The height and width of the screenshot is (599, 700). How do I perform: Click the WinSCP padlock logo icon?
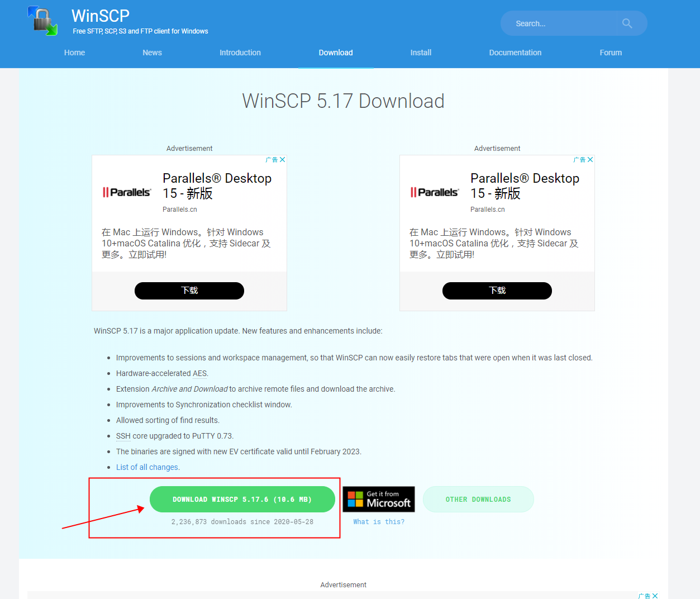point(42,21)
